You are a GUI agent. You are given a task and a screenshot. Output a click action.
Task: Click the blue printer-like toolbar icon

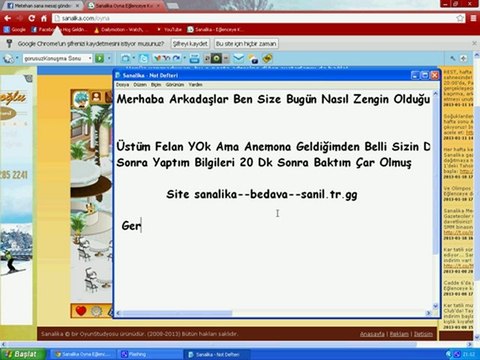click(x=195, y=59)
